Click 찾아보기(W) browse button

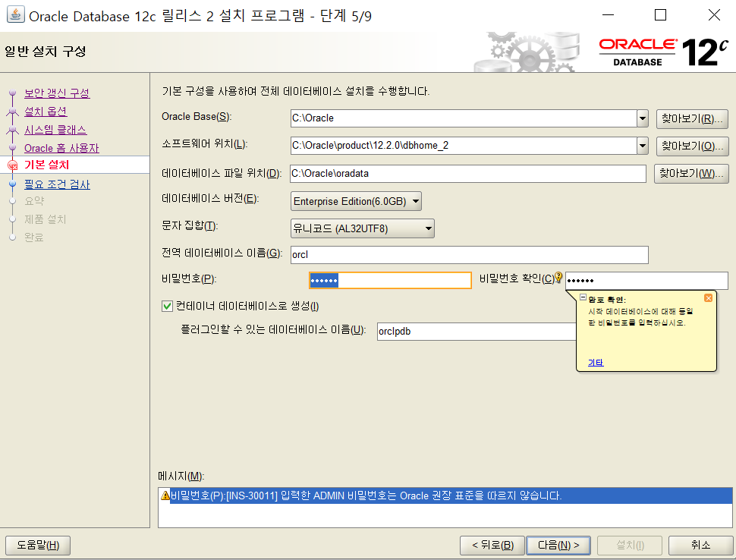(x=691, y=174)
